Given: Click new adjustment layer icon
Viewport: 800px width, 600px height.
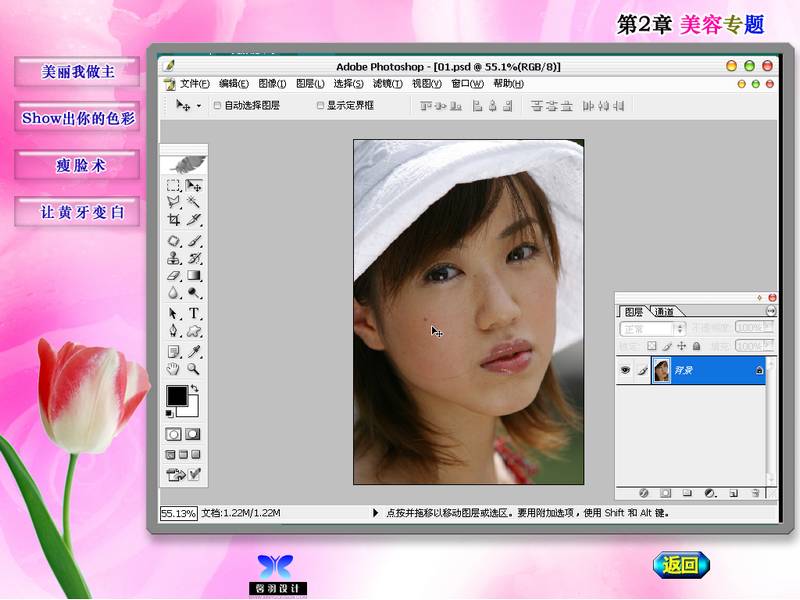Looking at the screenshot, I should (x=710, y=493).
